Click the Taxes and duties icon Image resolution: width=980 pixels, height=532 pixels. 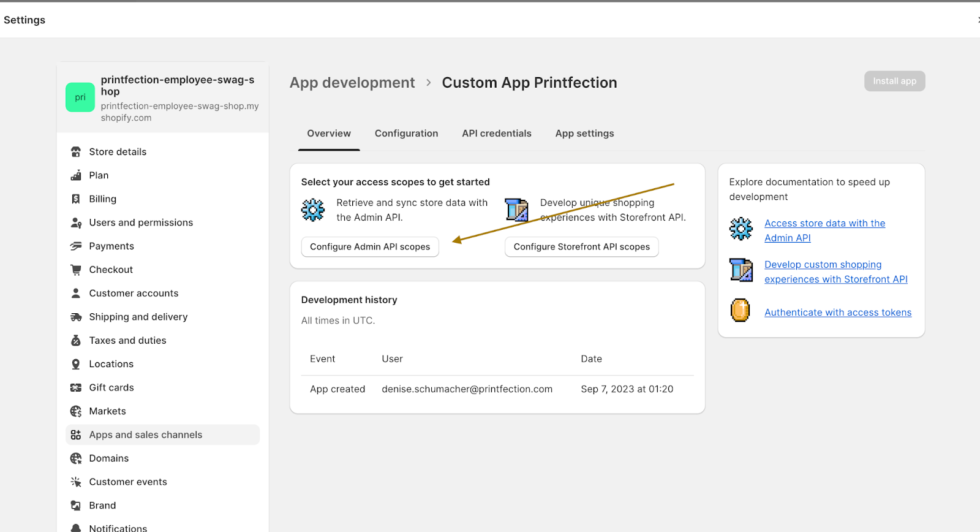tap(76, 340)
